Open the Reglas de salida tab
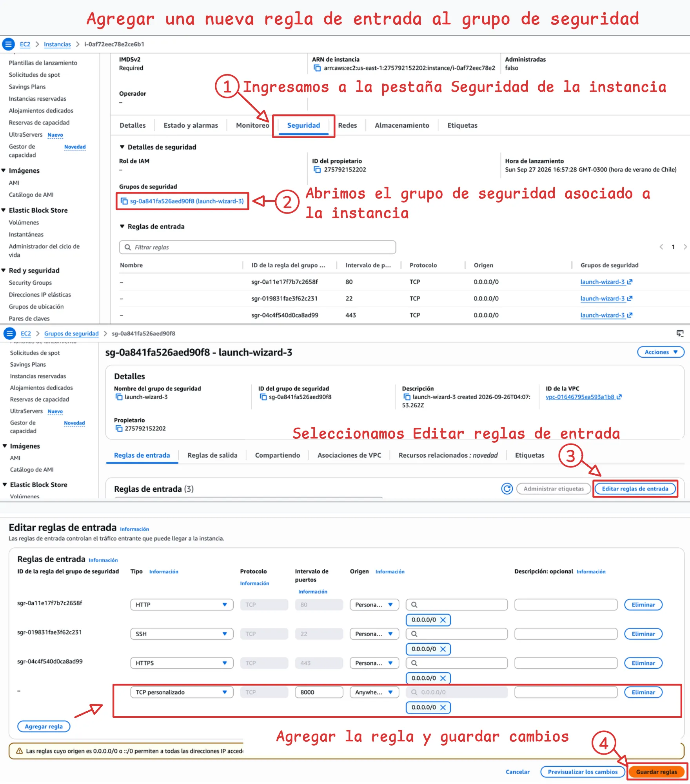Screen dimensions: 690x784 212,455
